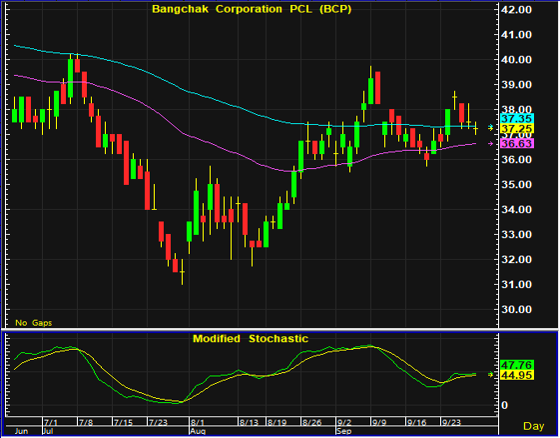Click the 8/1 date marker
Viewport: 560px width, 438px height.
[198, 423]
